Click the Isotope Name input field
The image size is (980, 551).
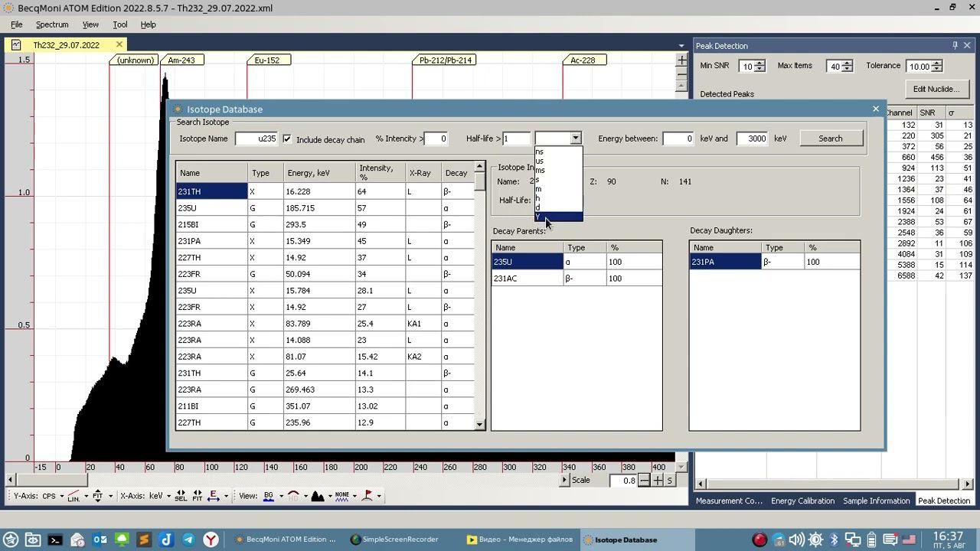click(256, 139)
